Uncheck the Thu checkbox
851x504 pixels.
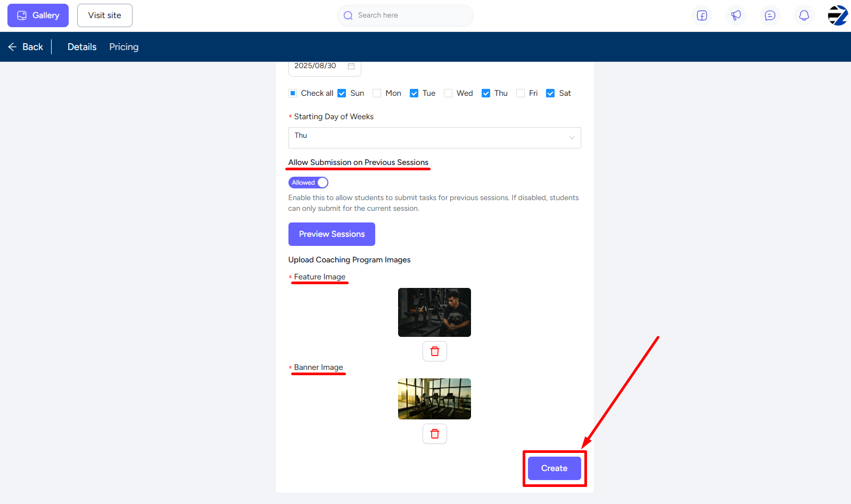(x=486, y=93)
